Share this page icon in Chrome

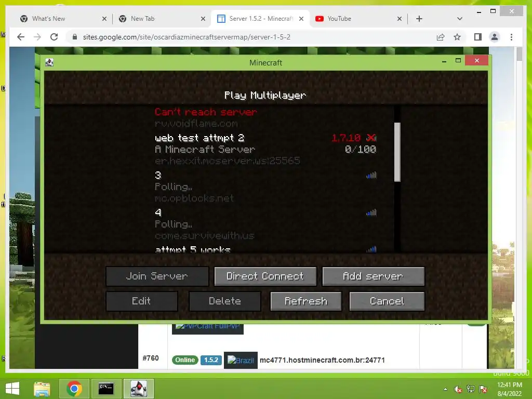pos(441,37)
